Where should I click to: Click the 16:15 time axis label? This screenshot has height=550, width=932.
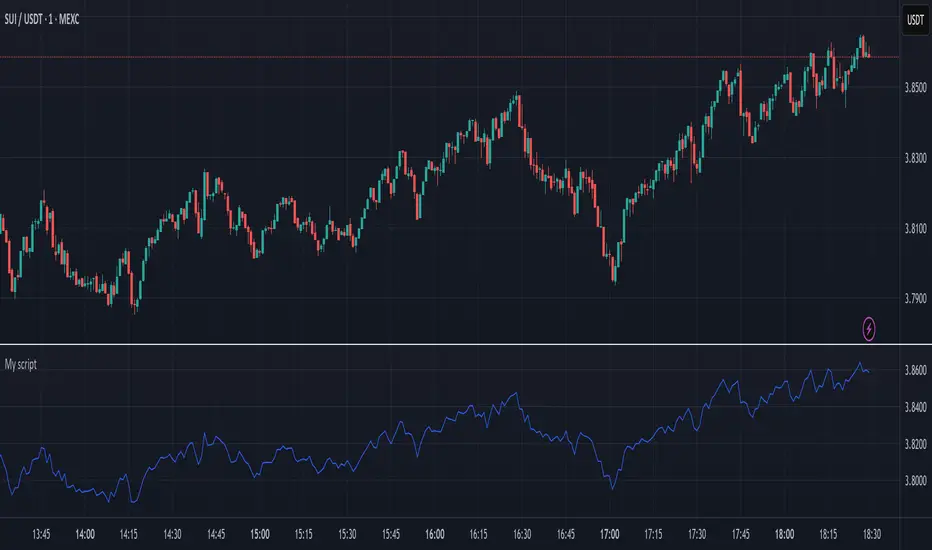(478, 534)
